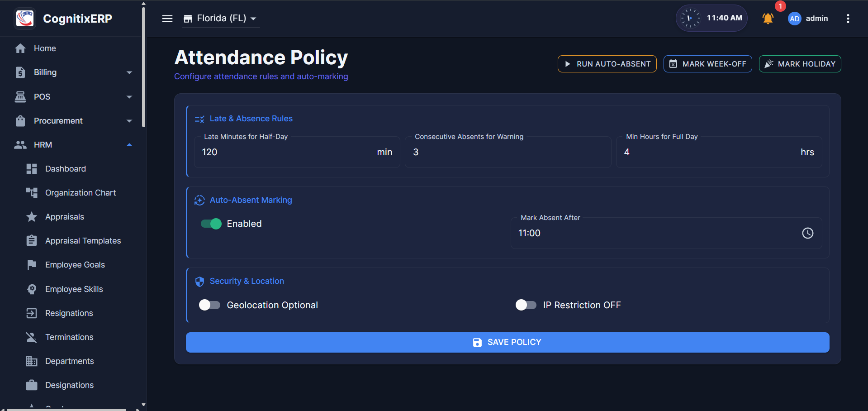The width and height of the screenshot is (868, 411).
Task: Click the Employee Skills head icon
Action: coord(32,289)
